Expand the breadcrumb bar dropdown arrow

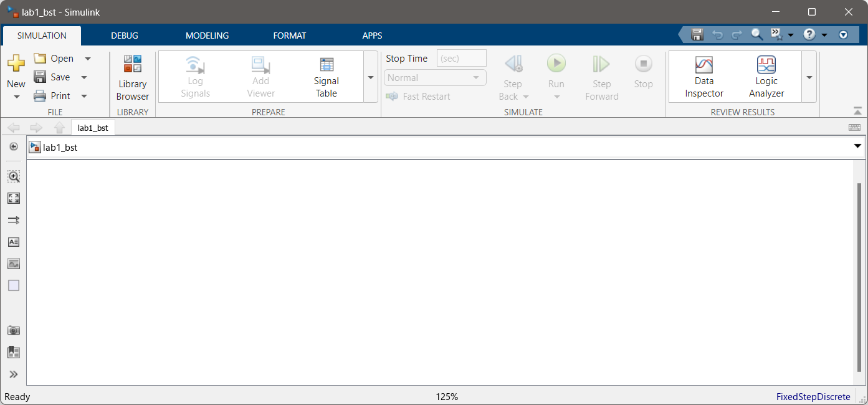pyautogui.click(x=857, y=146)
